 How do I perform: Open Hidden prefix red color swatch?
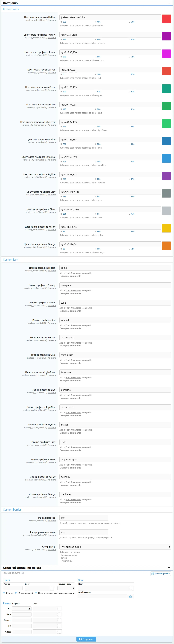click(166, 19)
